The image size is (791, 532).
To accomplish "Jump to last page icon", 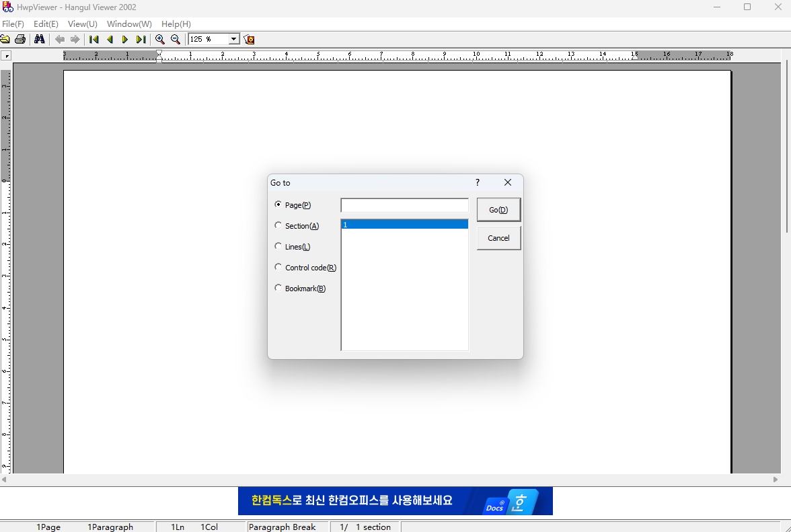I will click(x=141, y=39).
